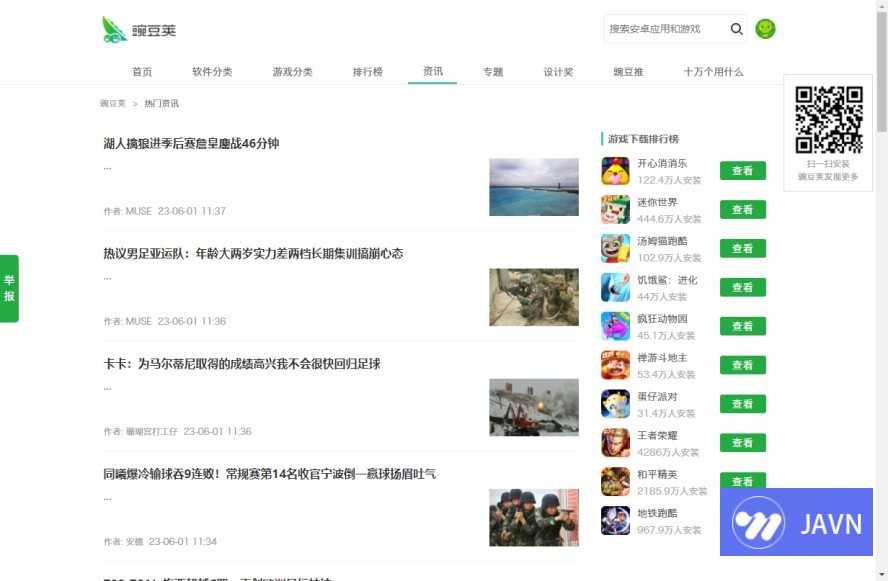888x581 pixels.
Task: Focus the app and game search field
Action: (664, 29)
